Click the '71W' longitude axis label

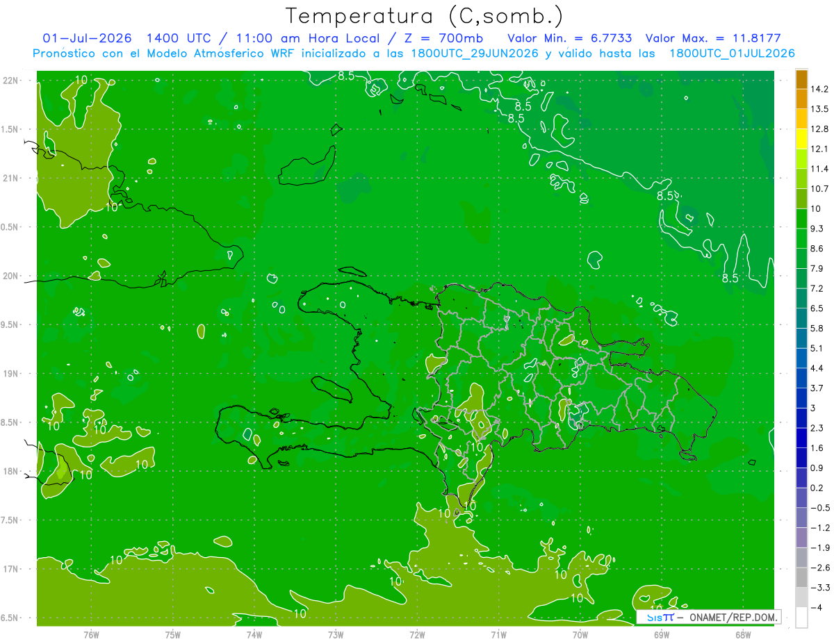pyautogui.click(x=498, y=635)
